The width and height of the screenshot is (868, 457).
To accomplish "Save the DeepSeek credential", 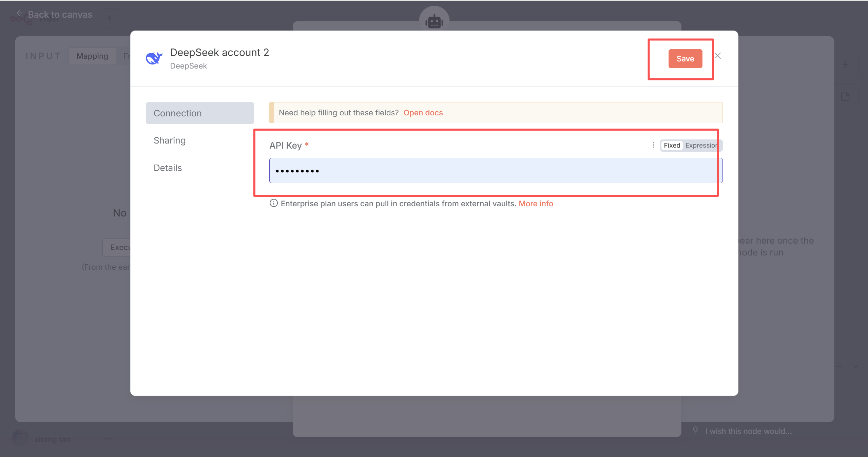I will pos(685,59).
